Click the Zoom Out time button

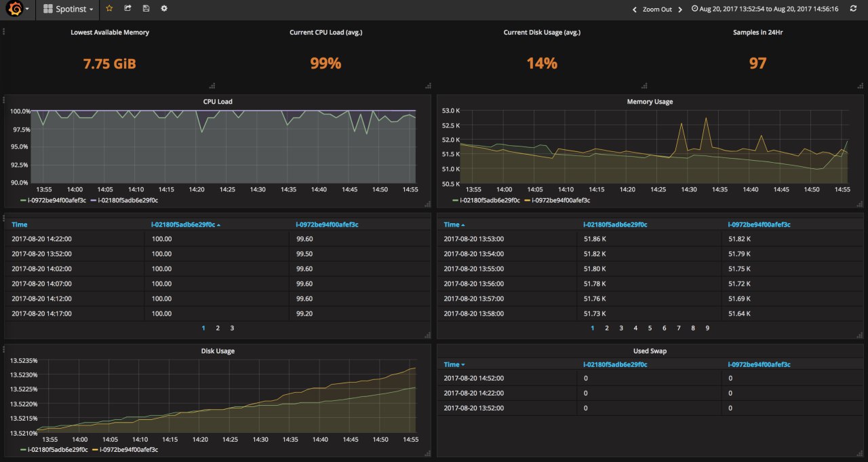coord(657,9)
